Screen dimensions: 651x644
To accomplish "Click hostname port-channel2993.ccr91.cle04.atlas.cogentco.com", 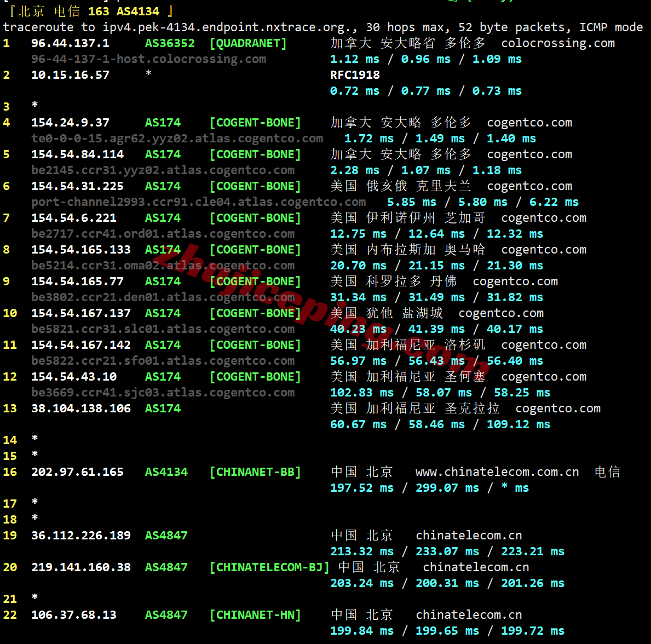I will [x=198, y=202].
